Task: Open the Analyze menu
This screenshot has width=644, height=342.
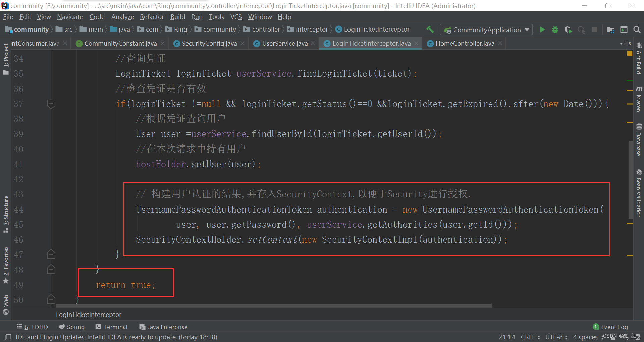Action: click(122, 17)
